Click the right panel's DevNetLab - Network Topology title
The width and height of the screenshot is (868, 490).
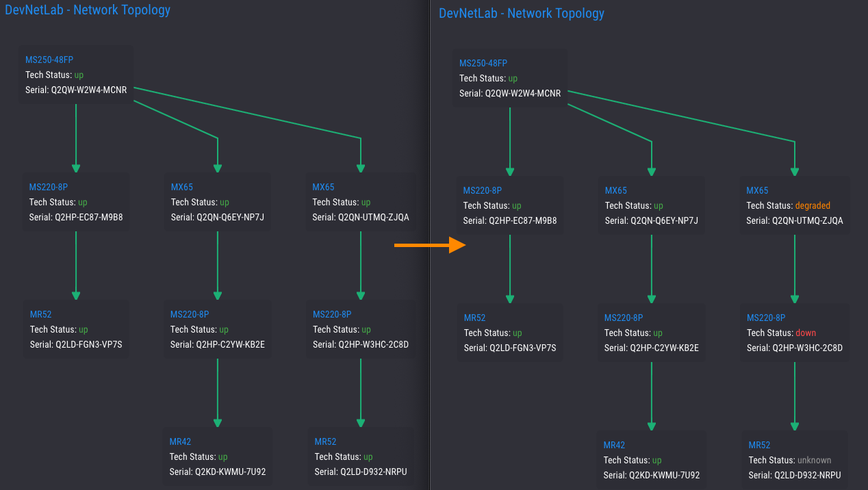click(522, 14)
